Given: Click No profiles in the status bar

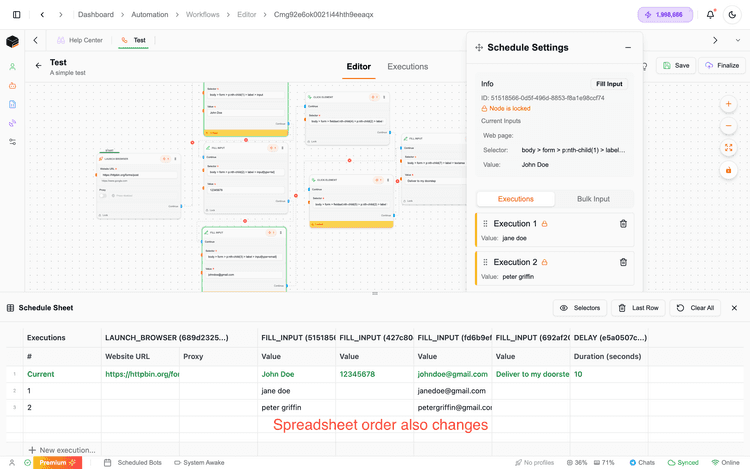Looking at the screenshot, I should click(534, 462).
